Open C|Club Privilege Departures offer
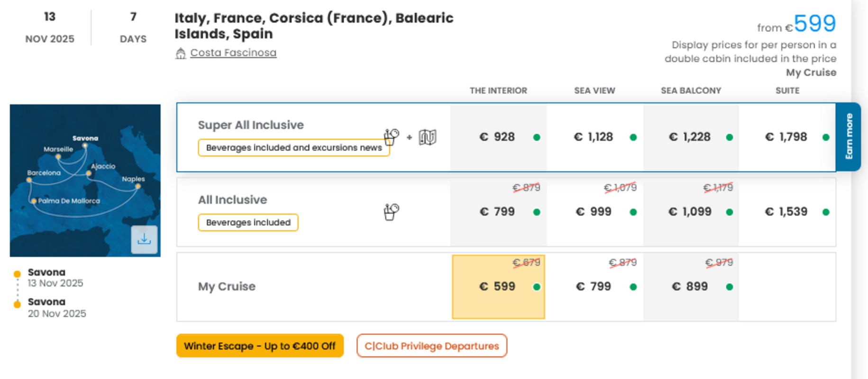Viewport: 868px width, 379px height. [432, 346]
